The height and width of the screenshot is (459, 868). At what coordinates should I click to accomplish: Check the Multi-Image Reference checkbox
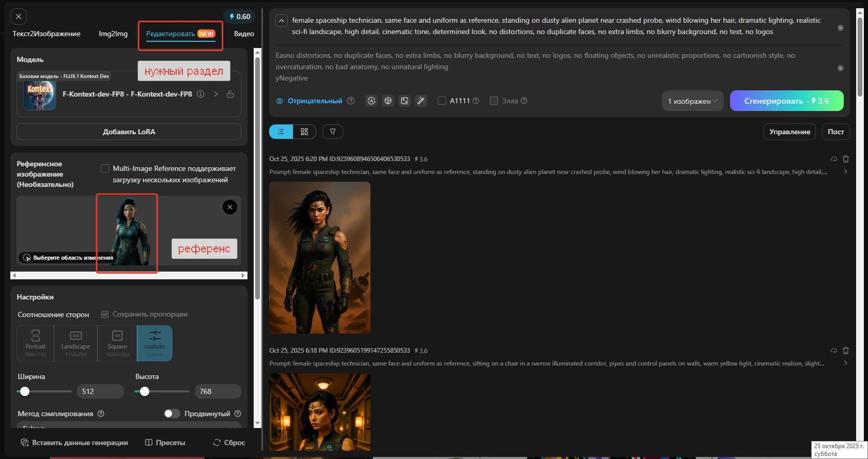[105, 168]
